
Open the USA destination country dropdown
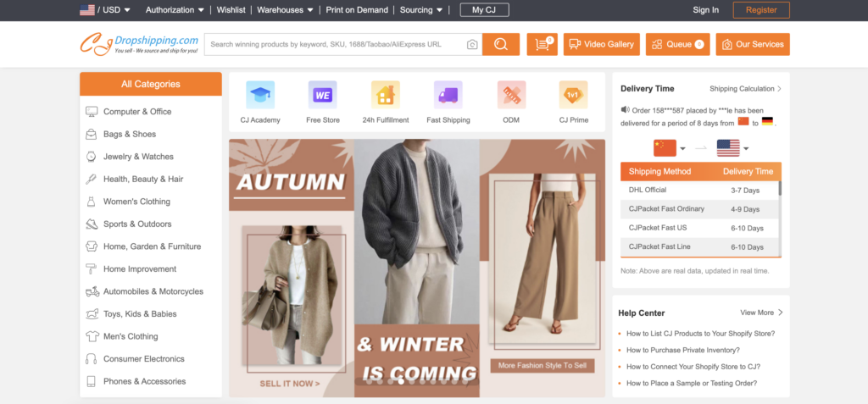732,148
